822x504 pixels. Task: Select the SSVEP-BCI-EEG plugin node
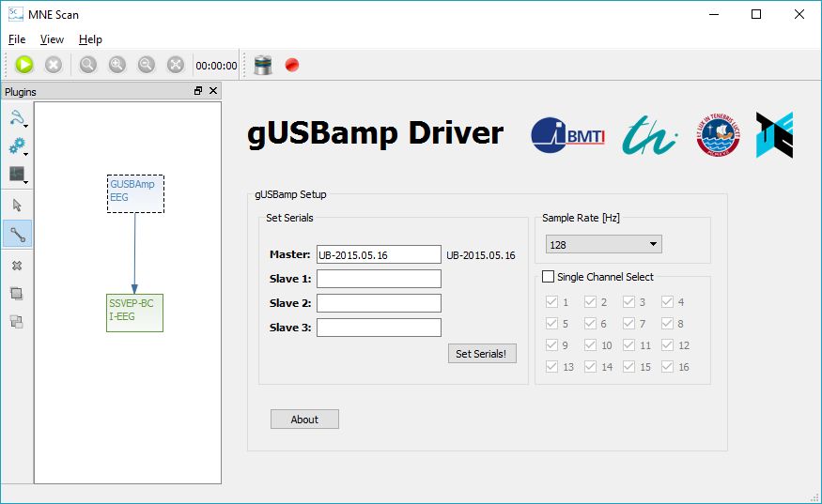pyautogui.click(x=134, y=313)
